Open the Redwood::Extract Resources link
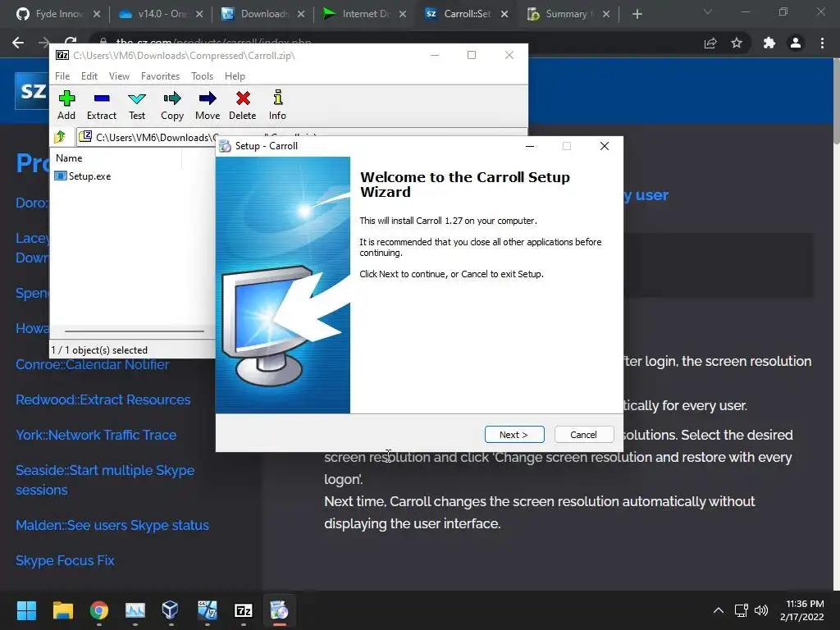 103,400
